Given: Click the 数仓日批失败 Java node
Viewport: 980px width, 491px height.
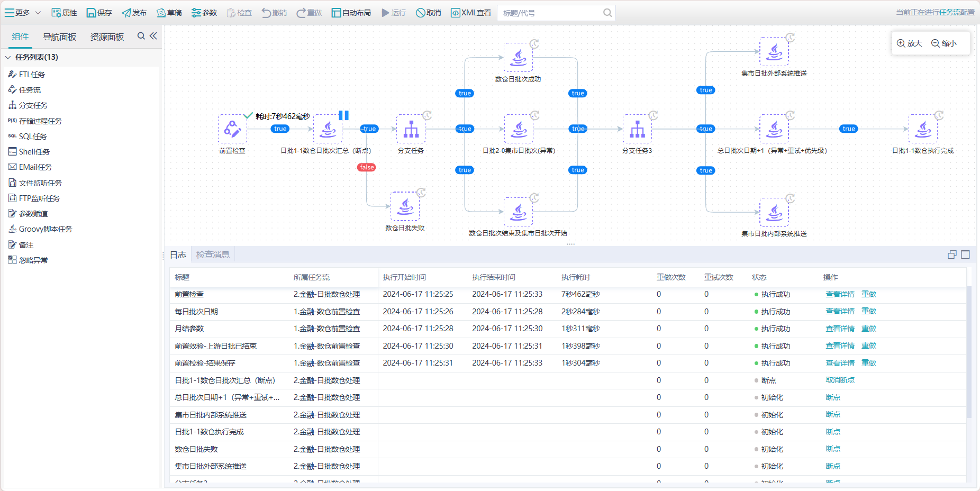Looking at the screenshot, I should pos(405,206).
